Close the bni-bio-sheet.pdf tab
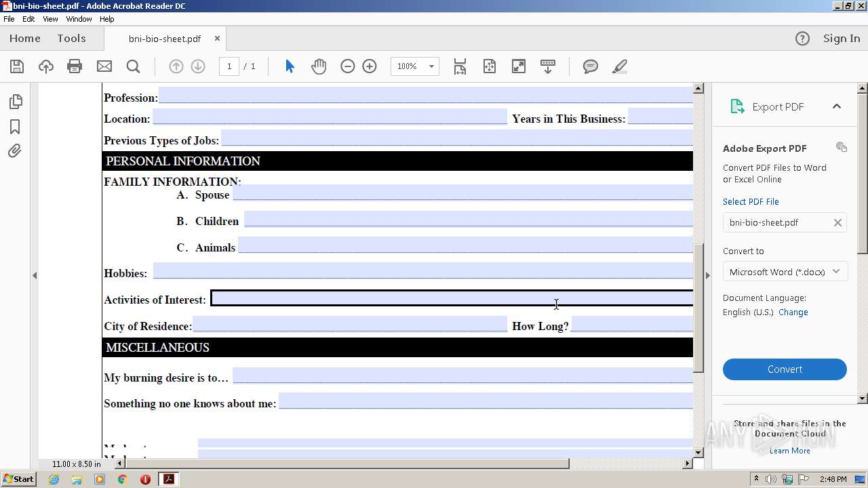The width and height of the screenshot is (868, 488). (x=217, y=39)
